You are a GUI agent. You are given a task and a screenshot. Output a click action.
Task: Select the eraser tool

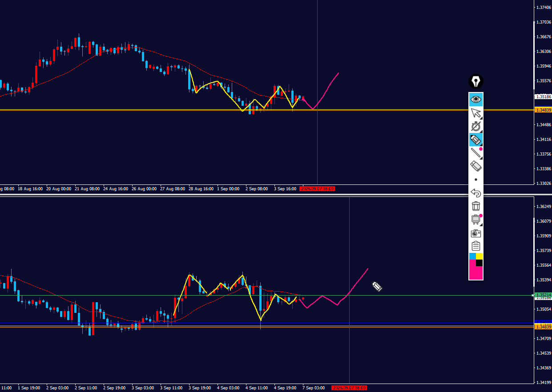(476, 166)
